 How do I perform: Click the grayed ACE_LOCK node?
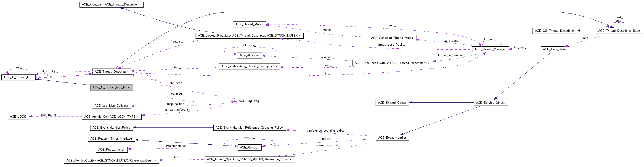coord(18,117)
